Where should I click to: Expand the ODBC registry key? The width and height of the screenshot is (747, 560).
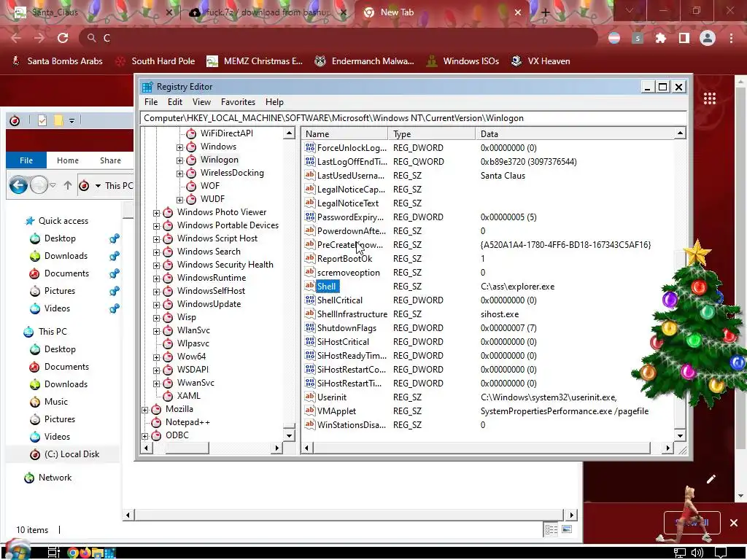pyautogui.click(x=145, y=436)
